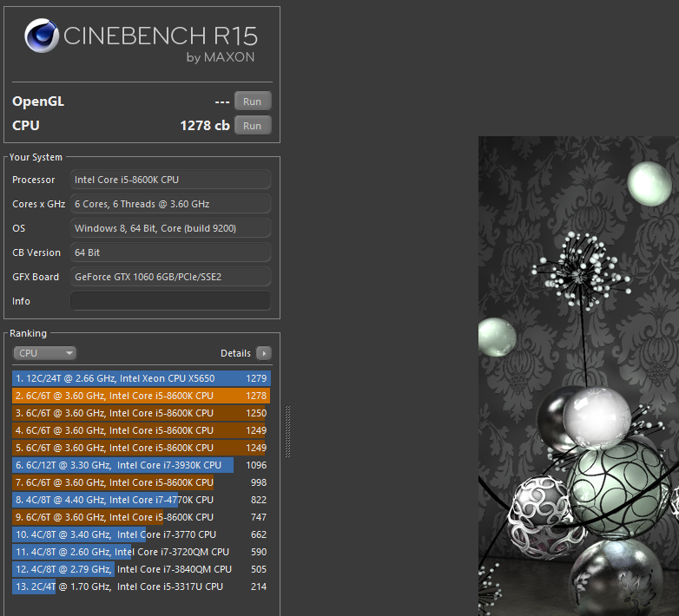The image size is (679, 616).
Task: Click the panel splitter grip handle
Action: [288, 431]
